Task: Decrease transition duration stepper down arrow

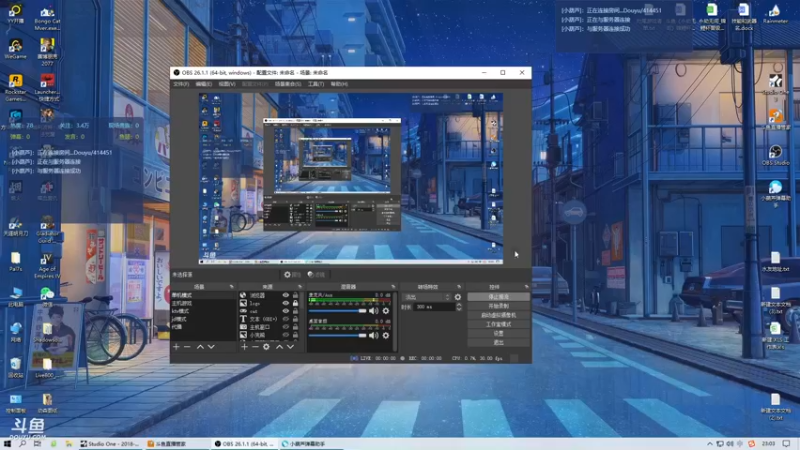Action: (459, 309)
